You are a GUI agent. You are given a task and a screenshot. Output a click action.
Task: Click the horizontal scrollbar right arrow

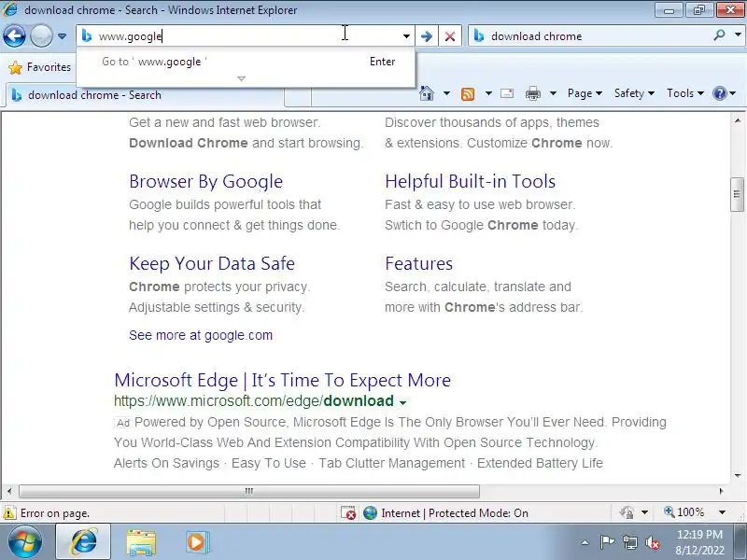[721, 491]
